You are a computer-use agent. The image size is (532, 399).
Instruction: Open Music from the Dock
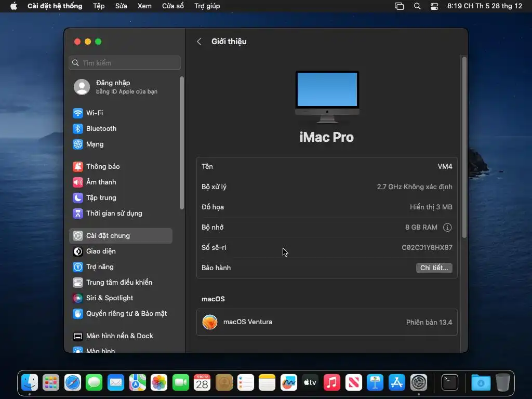[332, 383]
